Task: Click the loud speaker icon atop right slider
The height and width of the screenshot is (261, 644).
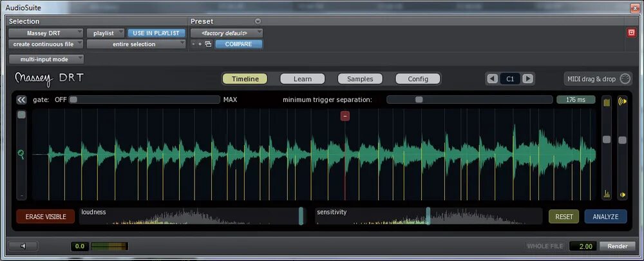Action: [x=623, y=102]
